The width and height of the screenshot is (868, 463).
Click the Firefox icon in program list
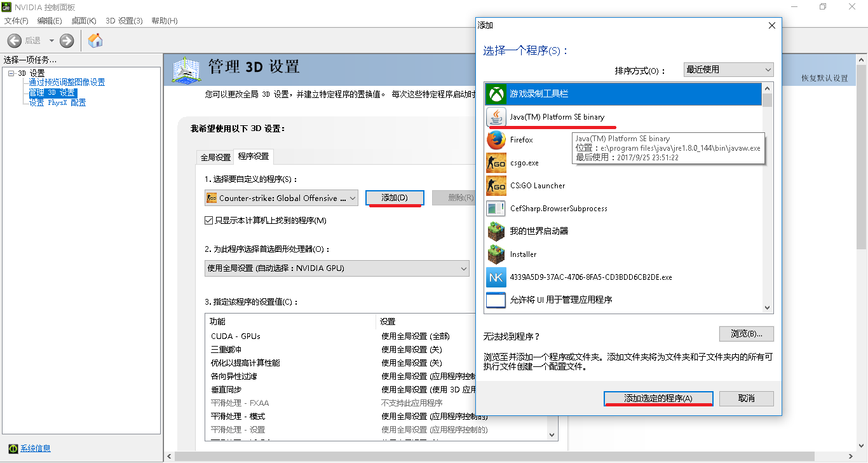pyautogui.click(x=496, y=140)
